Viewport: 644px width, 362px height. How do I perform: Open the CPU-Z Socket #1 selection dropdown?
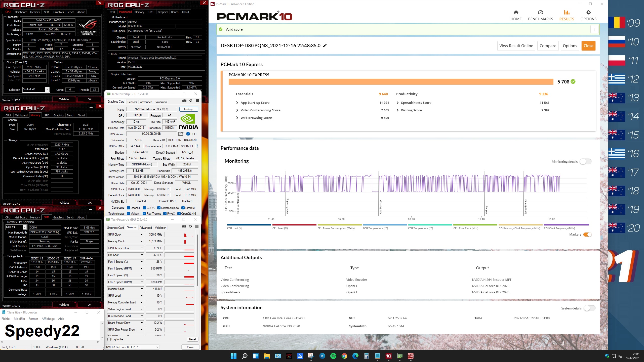click(x=47, y=90)
